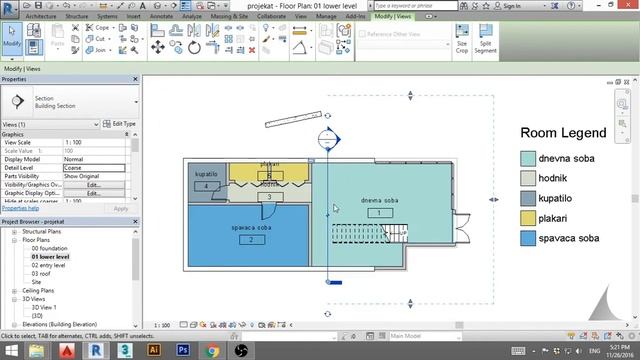Image resolution: width=640 pixels, height=360 pixels.
Task: Toggle the Reference Other View checkbox
Action: pyautogui.click(x=362, y=34)
